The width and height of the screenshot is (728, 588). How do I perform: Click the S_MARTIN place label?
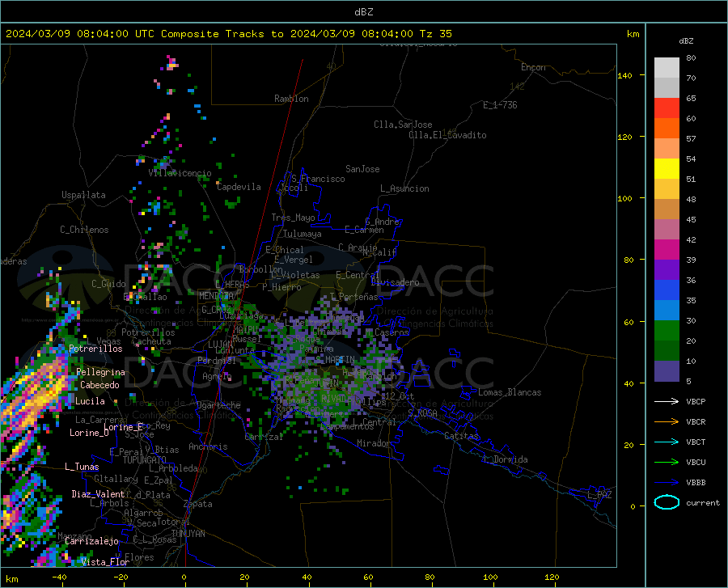point(335,360)
